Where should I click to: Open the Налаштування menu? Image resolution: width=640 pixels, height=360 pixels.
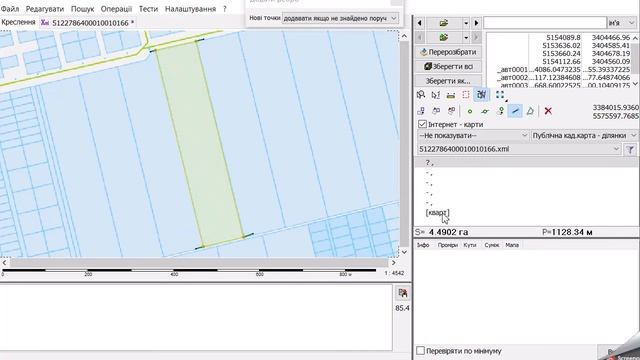[x=190, y=9]
